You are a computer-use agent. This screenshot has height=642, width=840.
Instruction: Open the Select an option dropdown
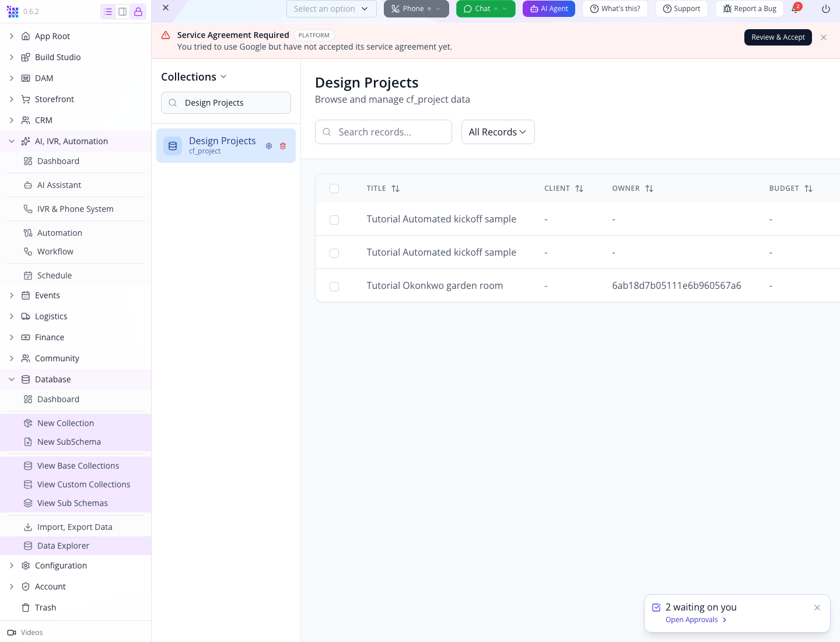coord(331,9)
